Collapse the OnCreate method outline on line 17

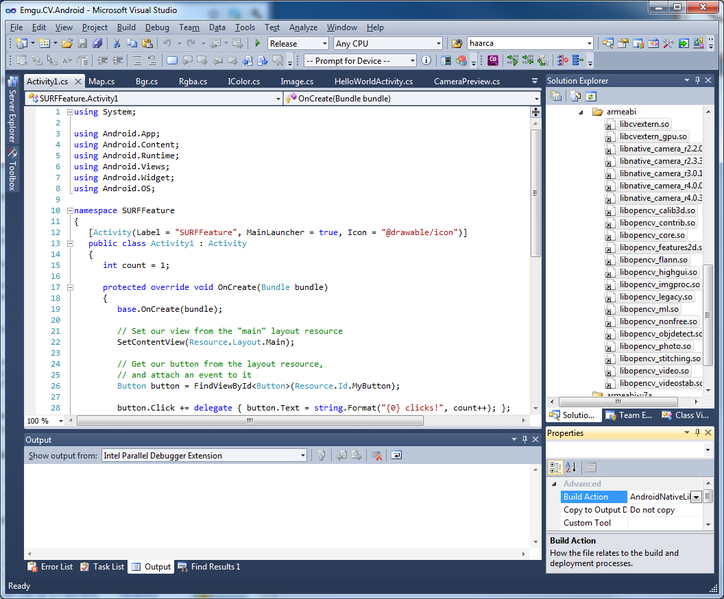click(70, 287)
